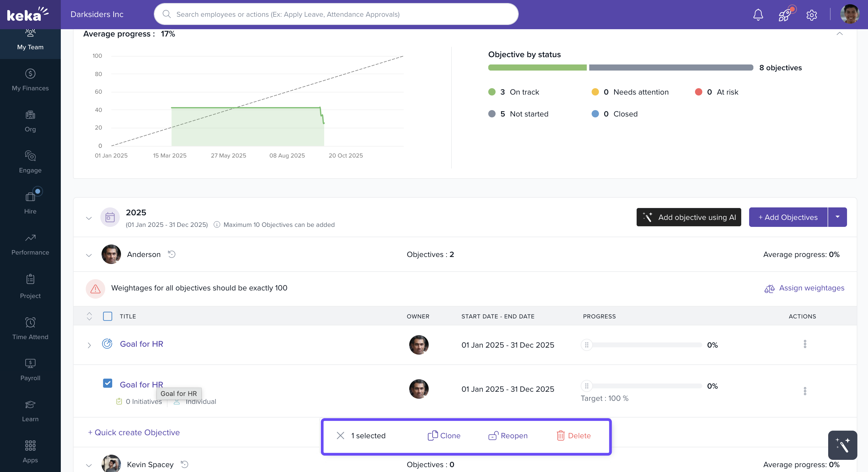Open the Performance sidebar menu
The height and width of the screenshot is (472, 868).
click(x=30, y=245)
